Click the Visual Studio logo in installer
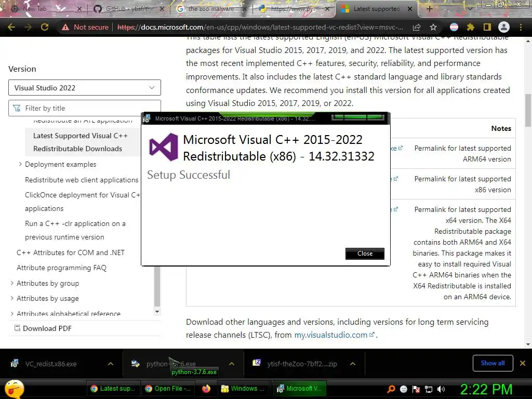 [164, 147]
